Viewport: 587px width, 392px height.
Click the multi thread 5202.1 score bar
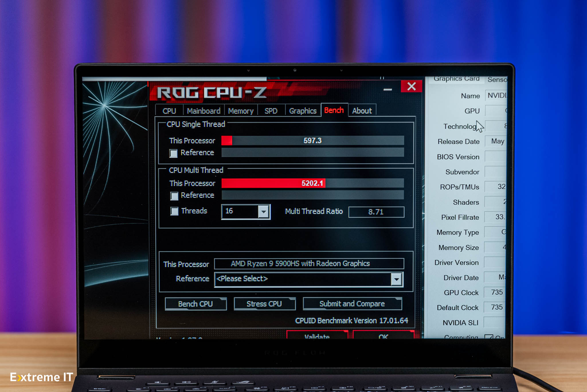[x=313, y=183]
